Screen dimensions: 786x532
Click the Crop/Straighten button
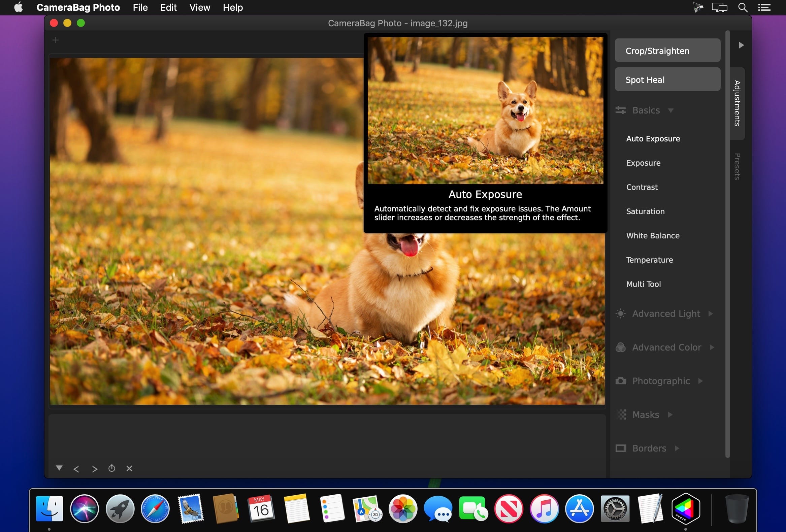pos(667,51)
